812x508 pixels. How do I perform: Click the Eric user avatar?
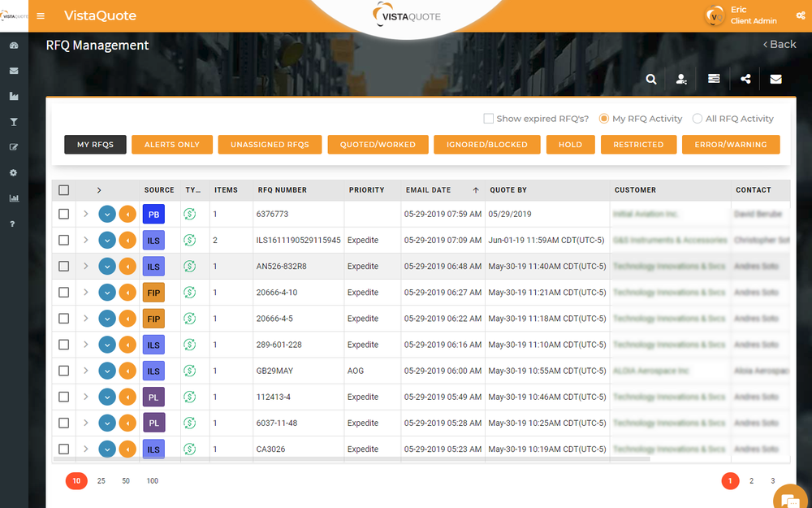point(715,16)
